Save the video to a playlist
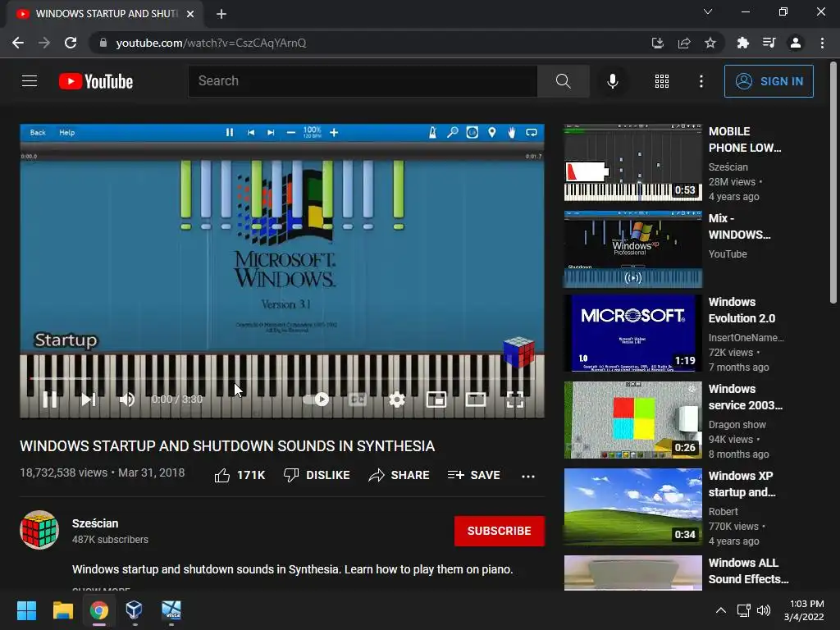 473,475
